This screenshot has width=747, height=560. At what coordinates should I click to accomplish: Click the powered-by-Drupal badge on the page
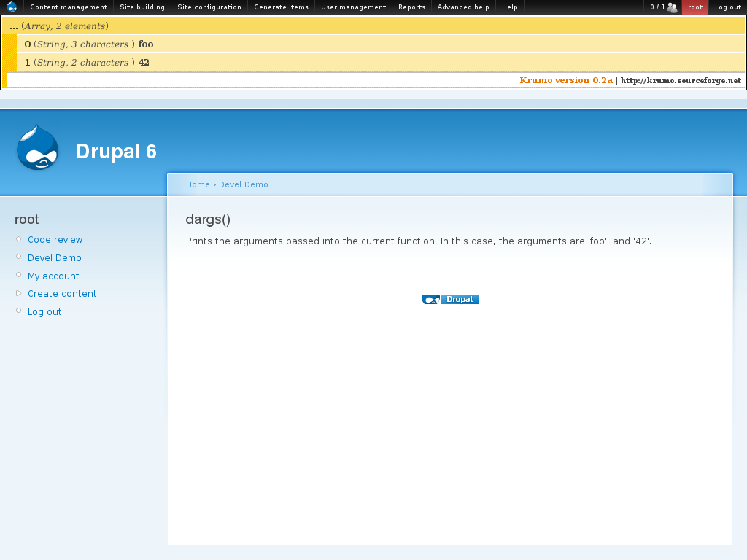pos(449,299)
